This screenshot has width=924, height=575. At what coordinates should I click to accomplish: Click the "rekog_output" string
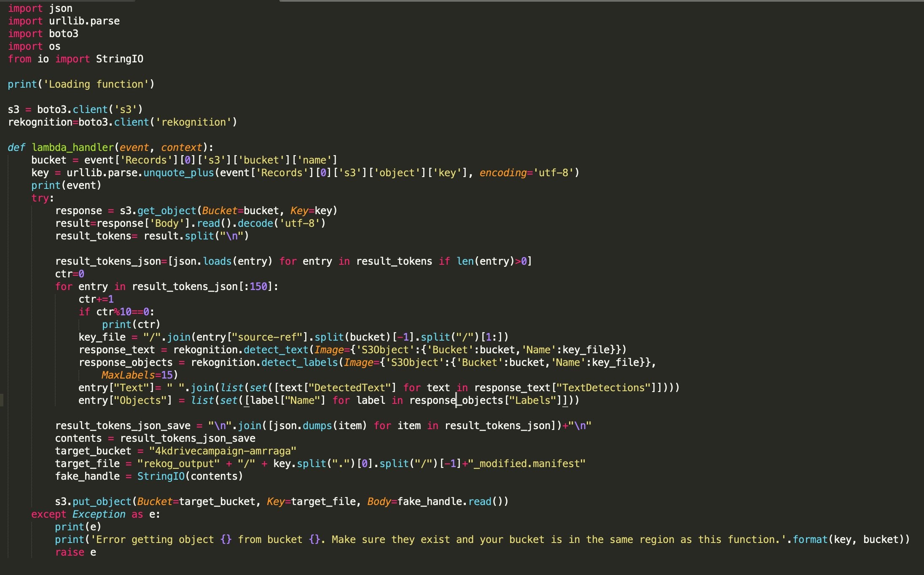coord(179,464)
